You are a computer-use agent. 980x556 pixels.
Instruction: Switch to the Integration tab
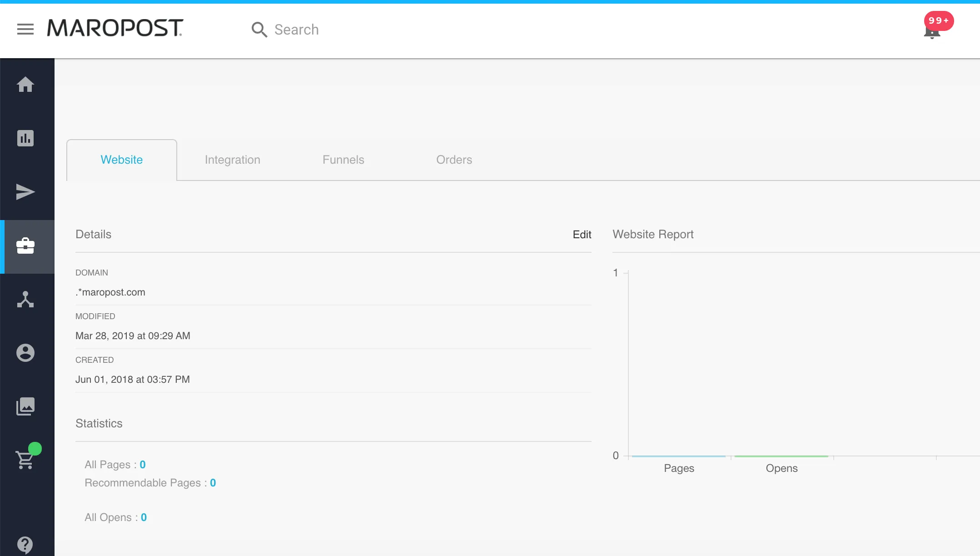pyautogui.click(x=233, y=160)
